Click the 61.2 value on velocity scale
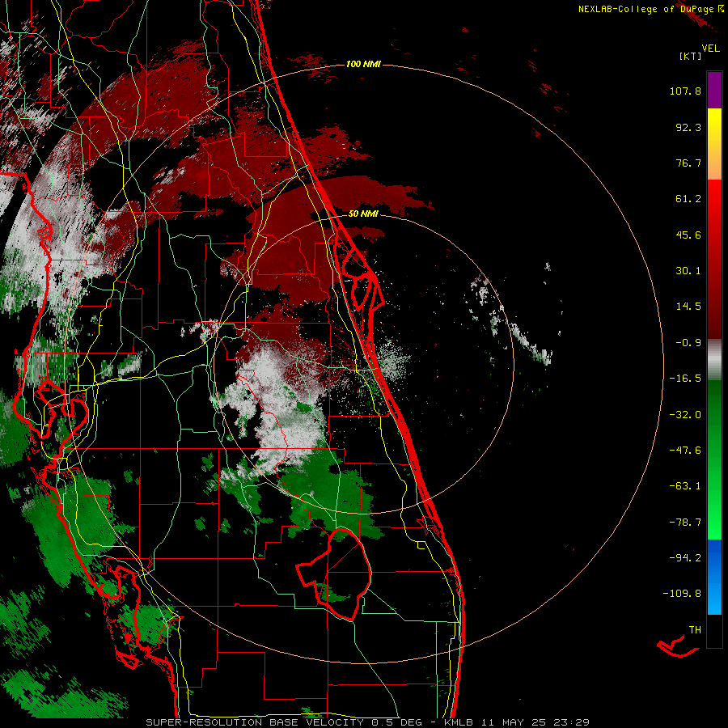 point(688,199)
